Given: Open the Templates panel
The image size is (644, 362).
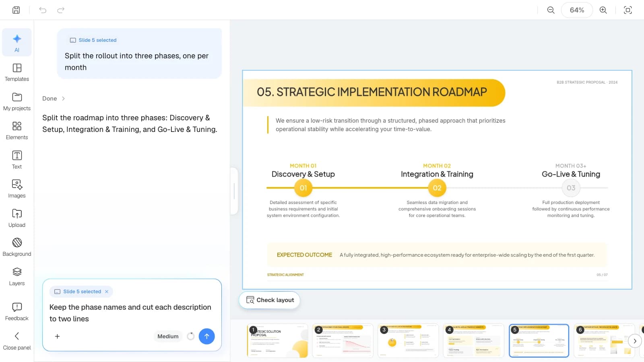Looking at the screenshot, I should [x=17, y=72].
